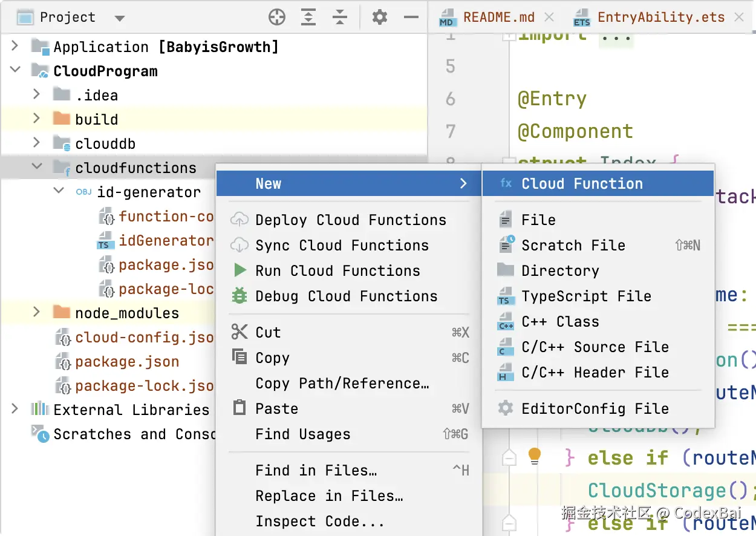Expand the Application [BabyisGrowth] node

15,47
